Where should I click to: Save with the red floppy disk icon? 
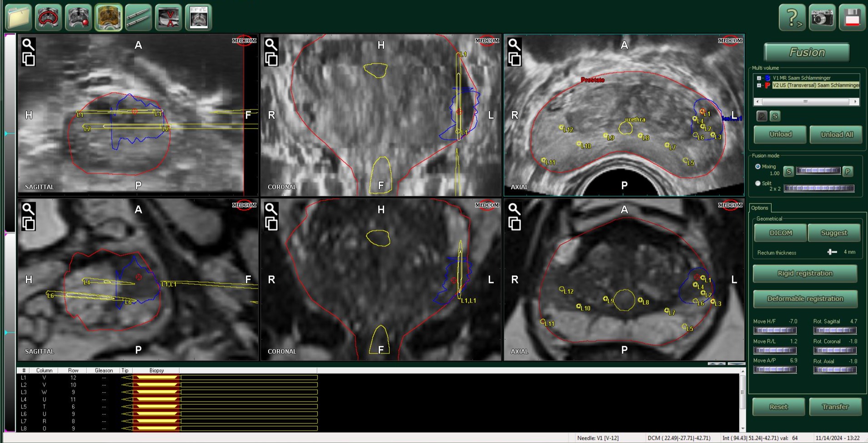(x=852, y=18)
